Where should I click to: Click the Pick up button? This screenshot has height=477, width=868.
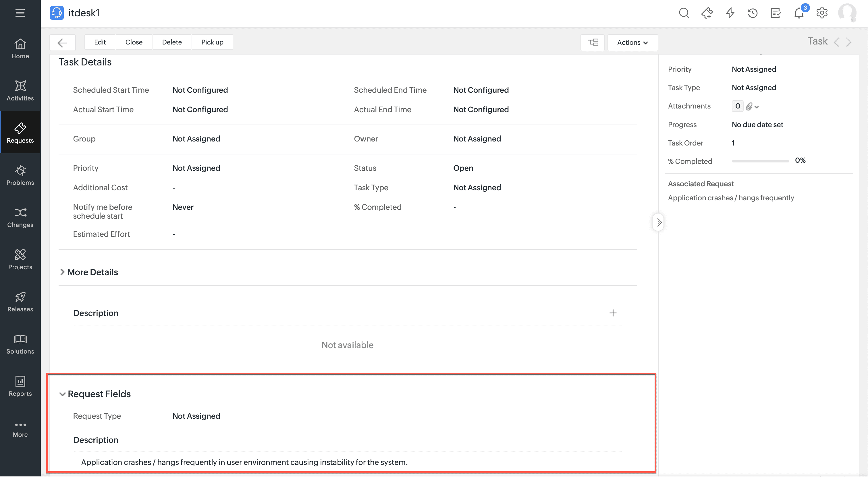[x=212, y=42]
